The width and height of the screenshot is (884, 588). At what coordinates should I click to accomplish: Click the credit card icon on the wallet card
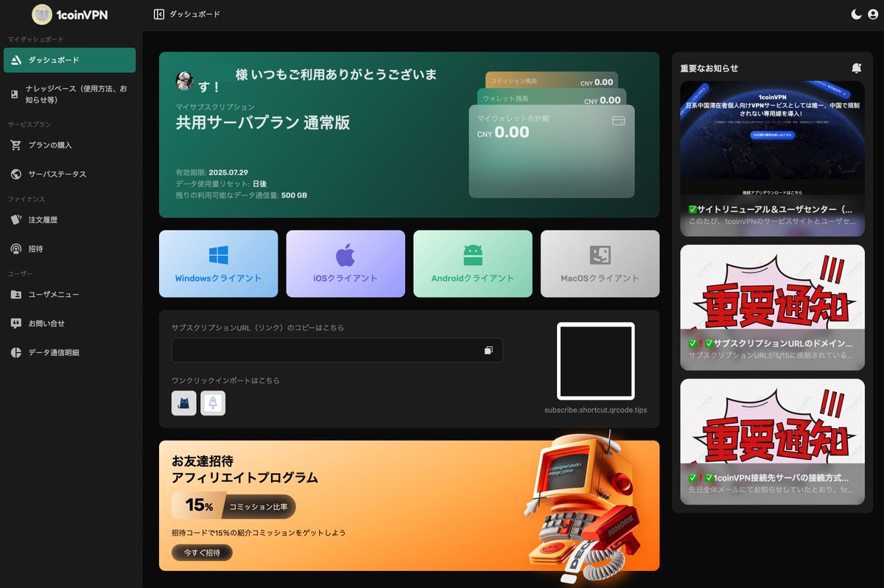619,121
